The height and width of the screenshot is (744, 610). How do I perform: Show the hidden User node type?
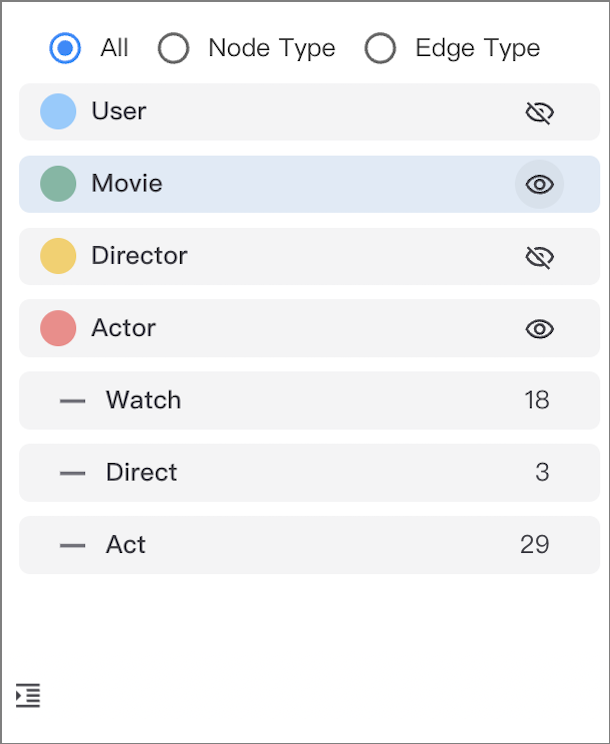(539, 112)
